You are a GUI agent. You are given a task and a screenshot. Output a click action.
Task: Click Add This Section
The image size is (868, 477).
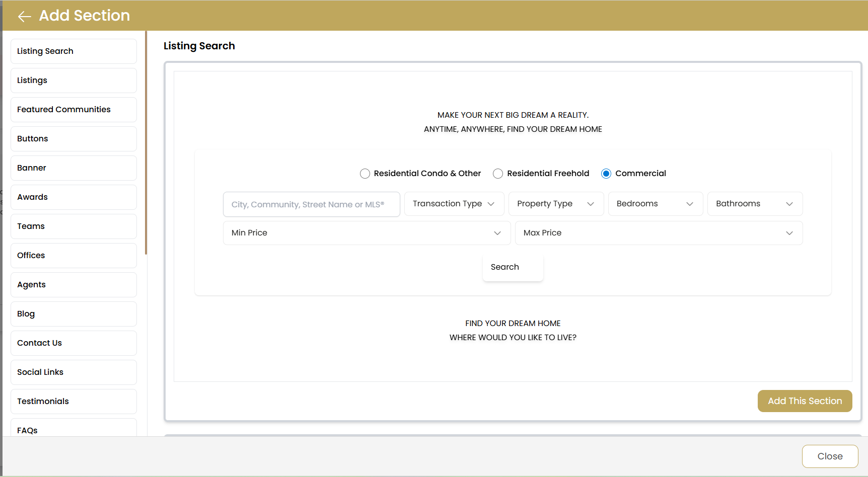point(805,401)
